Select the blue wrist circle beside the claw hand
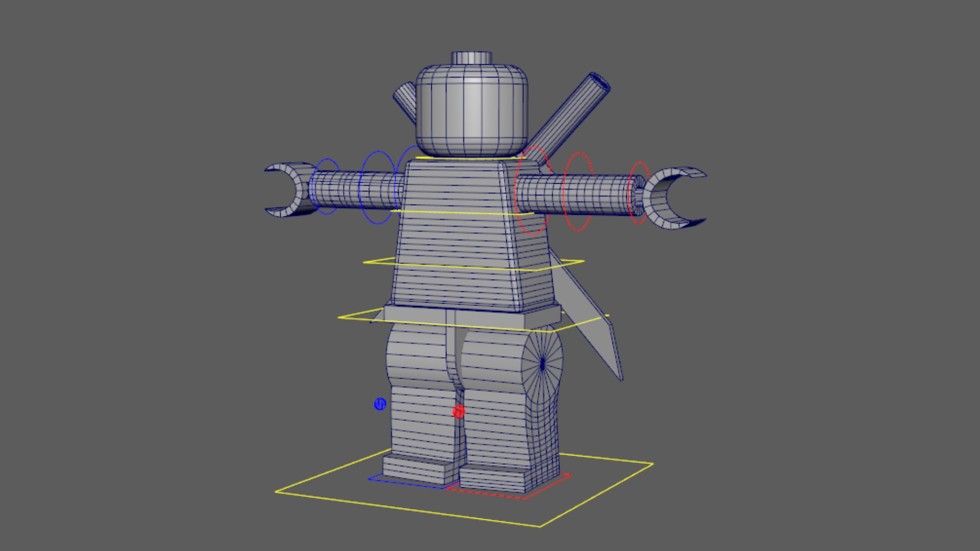The width and height of the screenshot is (980, 551). coord(327,186)
